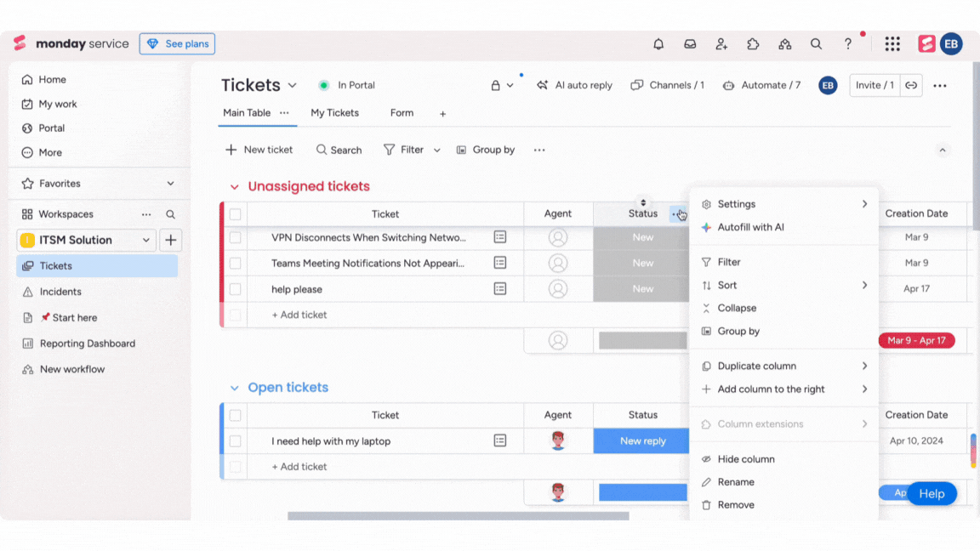Click the New reply status cell
Screen dimensions: 980x551
[x=642, y=441]
